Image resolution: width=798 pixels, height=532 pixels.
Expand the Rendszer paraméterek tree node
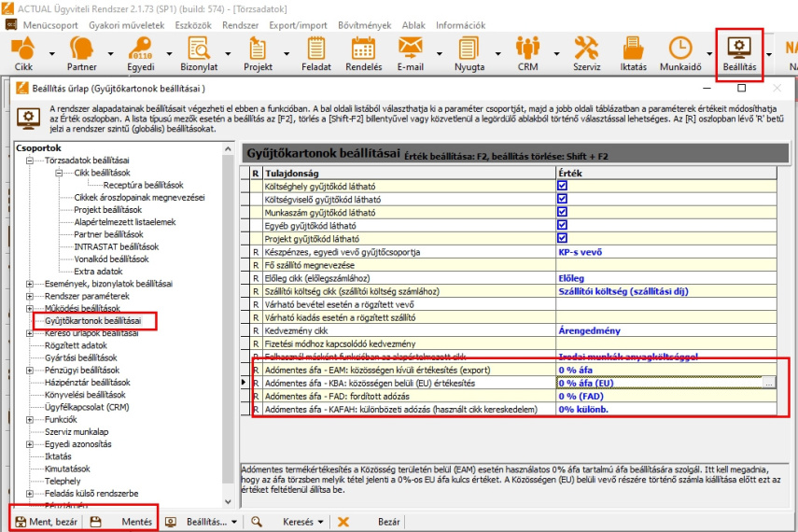31,296
